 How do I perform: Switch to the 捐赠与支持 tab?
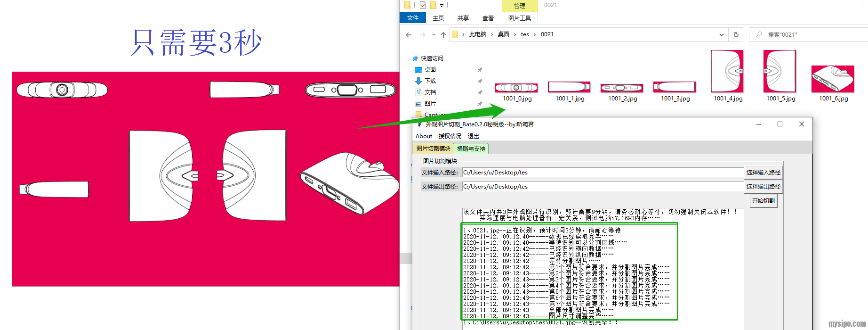pos(471,148)
